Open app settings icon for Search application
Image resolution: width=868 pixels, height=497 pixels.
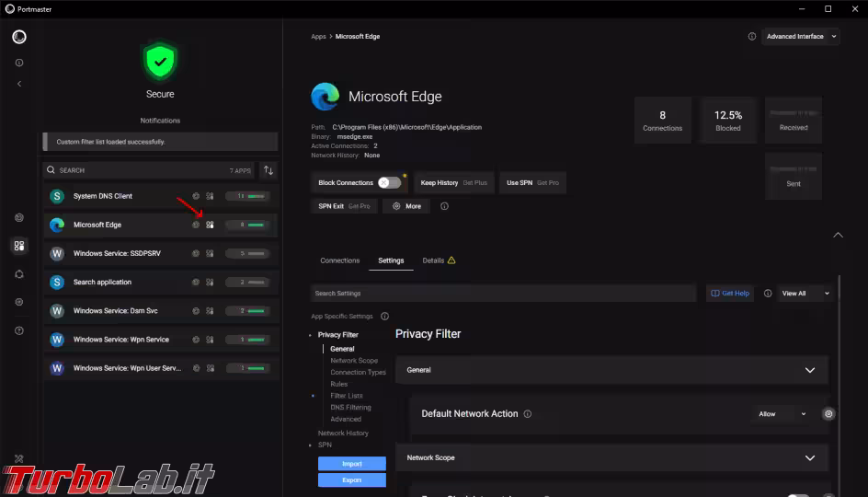point(210,283)
